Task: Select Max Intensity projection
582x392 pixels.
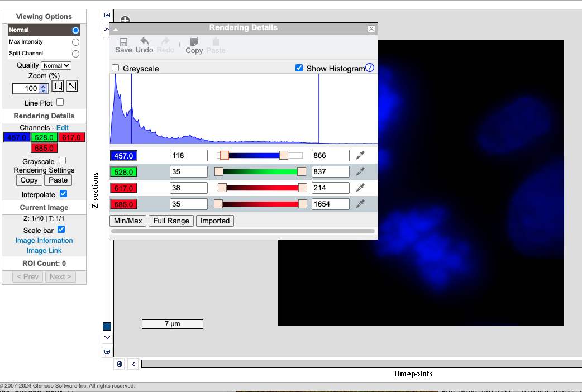Action: click(x=76, y=42)
